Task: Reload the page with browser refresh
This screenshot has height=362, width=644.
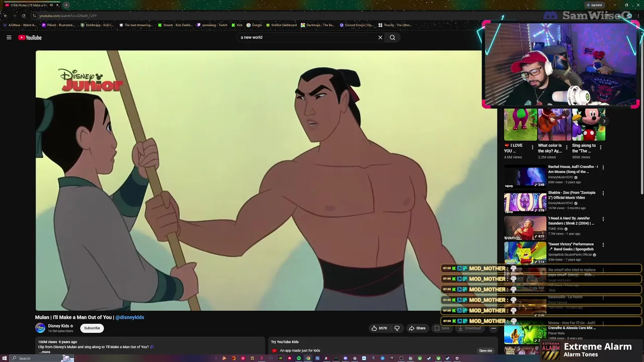Action: (x=23, y=16)
